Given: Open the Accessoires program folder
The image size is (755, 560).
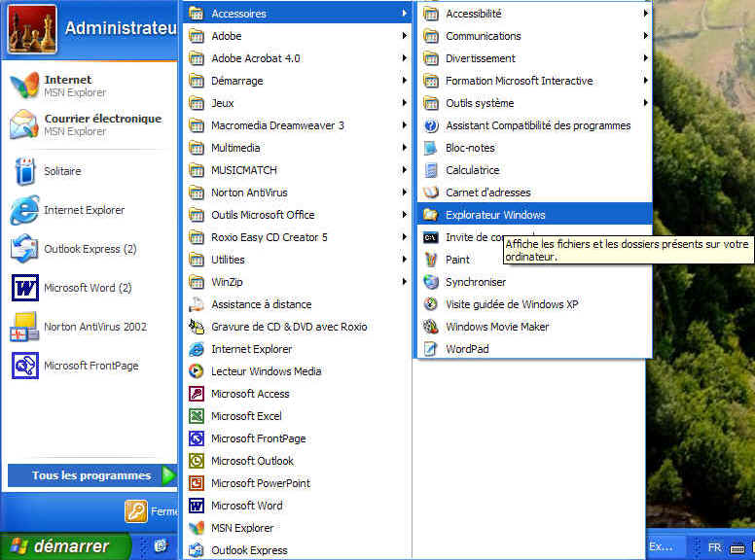Looking at the screenshot, I should (x=298, y=14).
